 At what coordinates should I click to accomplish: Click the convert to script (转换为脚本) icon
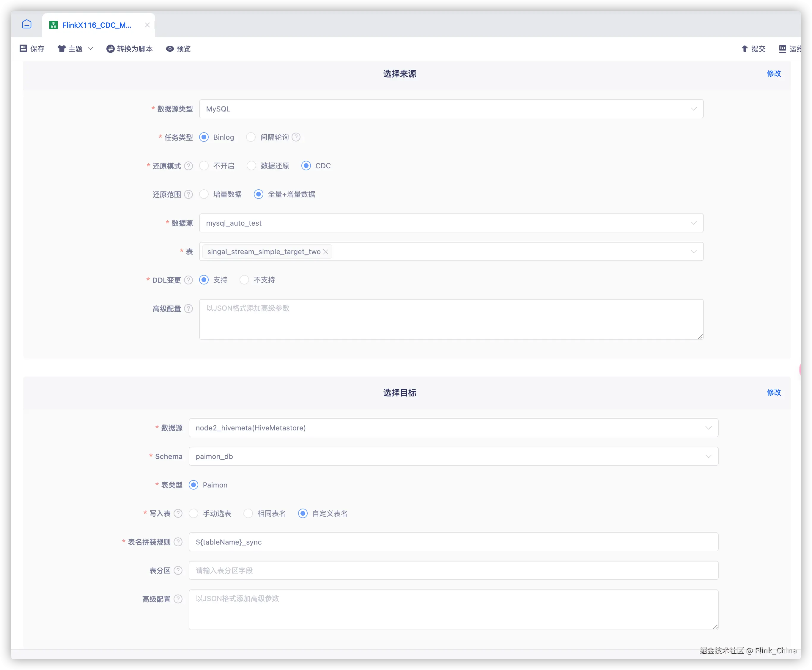coord(110,49)
